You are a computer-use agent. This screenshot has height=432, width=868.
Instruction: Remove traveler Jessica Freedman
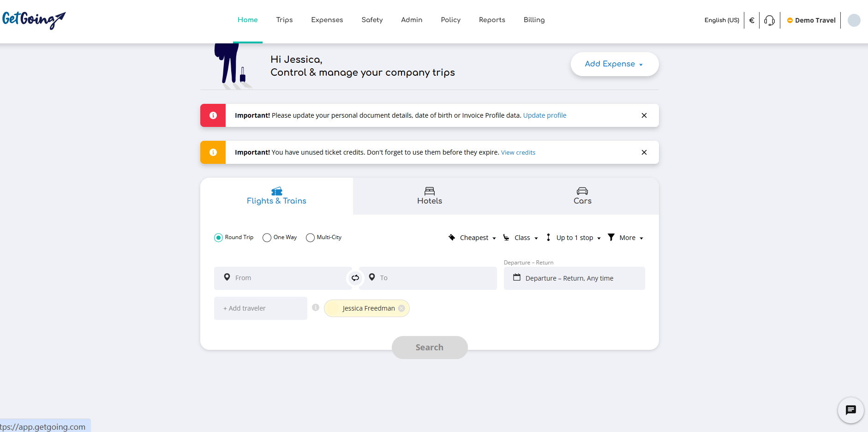401,308
